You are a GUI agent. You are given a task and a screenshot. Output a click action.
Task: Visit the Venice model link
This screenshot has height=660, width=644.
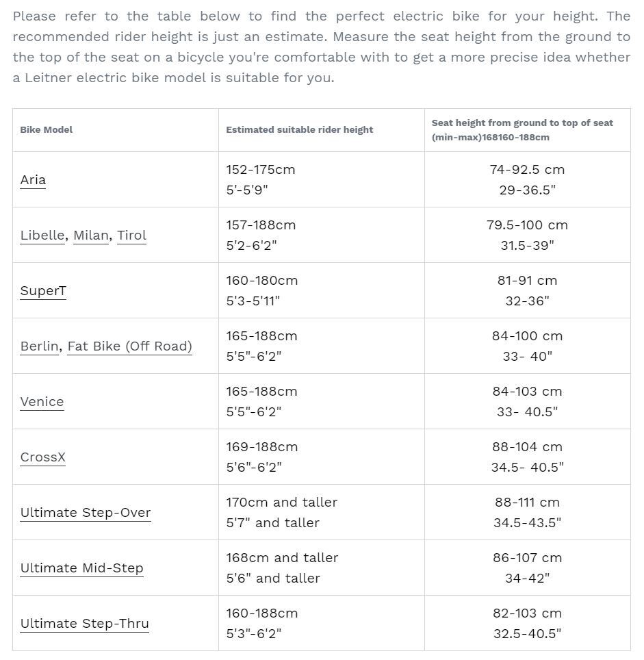pyautogui.click(x=42, y=402)
